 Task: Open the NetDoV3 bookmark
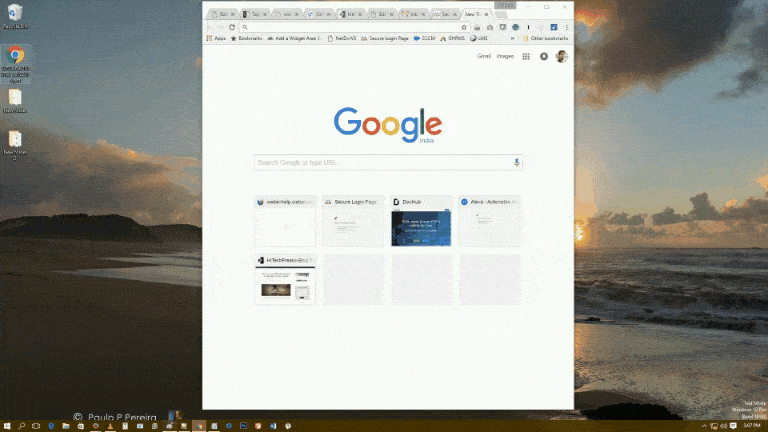(x=342, y=38)
